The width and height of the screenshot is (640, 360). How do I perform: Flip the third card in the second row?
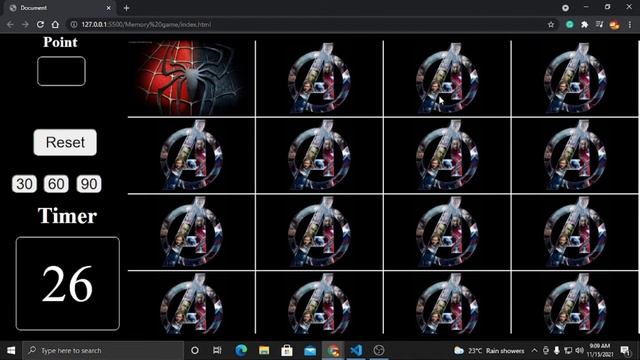pyautogui.click(x=447, y=155)
